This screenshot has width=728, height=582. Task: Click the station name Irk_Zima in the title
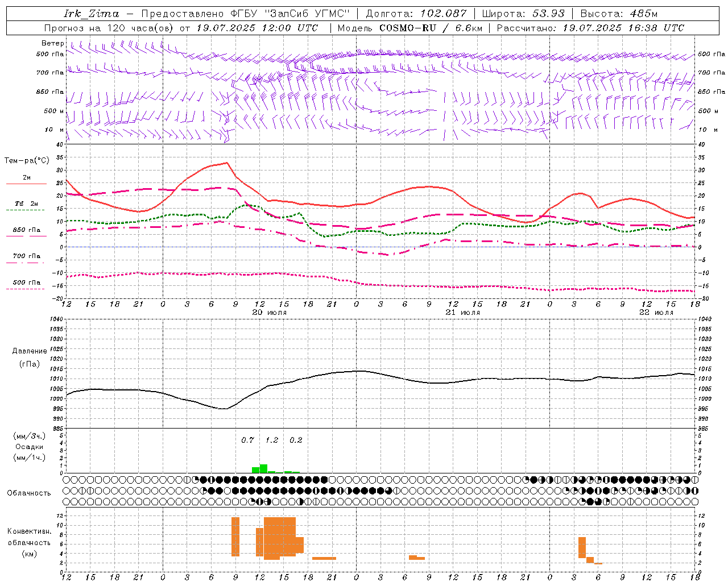pyautogui.click(x=91, y=14)
